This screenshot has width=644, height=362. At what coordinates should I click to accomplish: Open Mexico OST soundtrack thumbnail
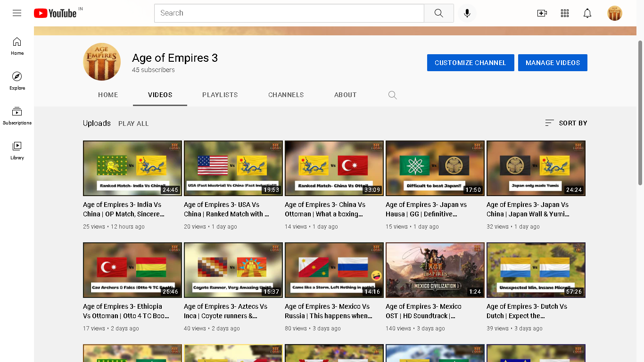pyautogui.click(x=435, y=270)
